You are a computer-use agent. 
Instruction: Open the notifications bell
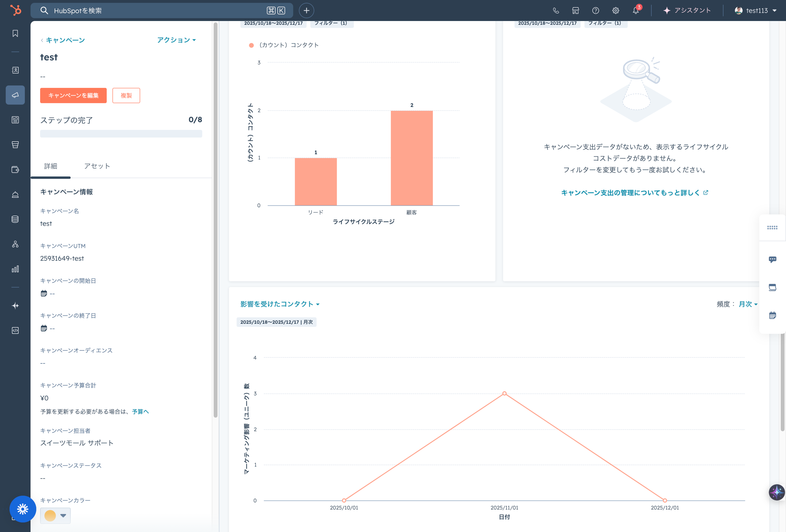pos(636,11)
